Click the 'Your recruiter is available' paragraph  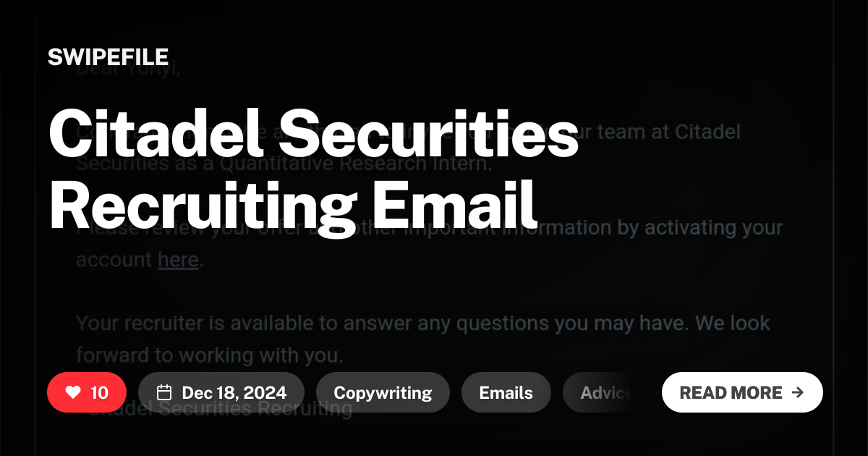pyautogui.click(x=423, y=324)
